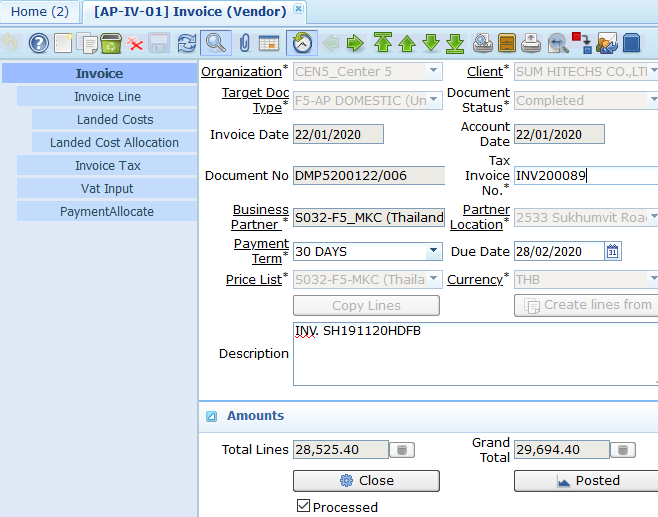658x517 pixels.
Task: Toggle the Processed checkbox
Action: coord(303,505)
